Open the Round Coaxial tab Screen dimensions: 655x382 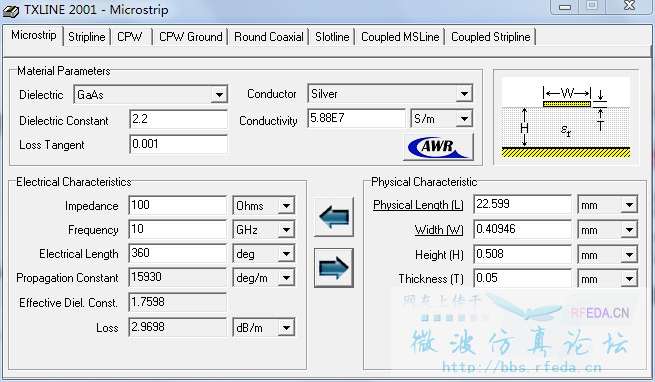[x=269, y=37]
